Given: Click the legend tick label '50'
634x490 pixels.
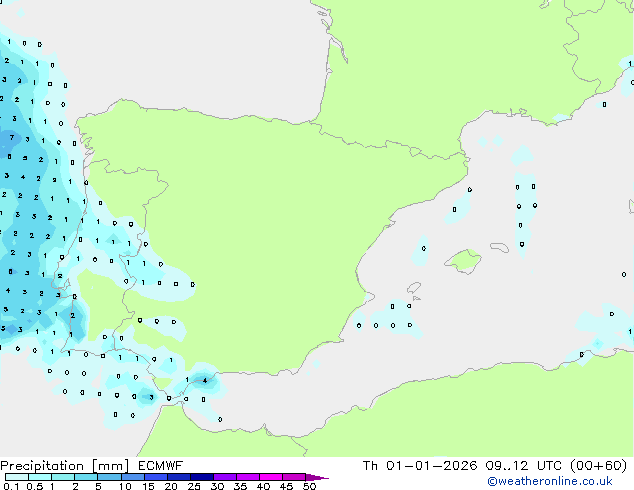Looking at the screenshot, I should 309,486.
